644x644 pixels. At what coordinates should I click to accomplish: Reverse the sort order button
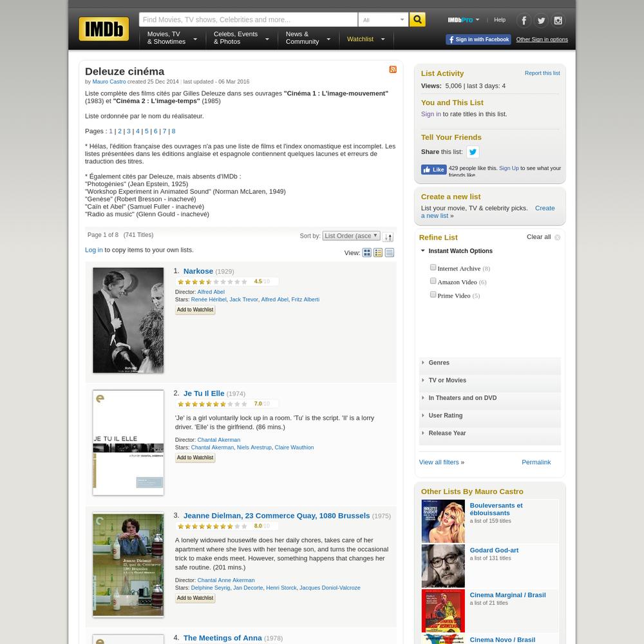click(388, 236)
